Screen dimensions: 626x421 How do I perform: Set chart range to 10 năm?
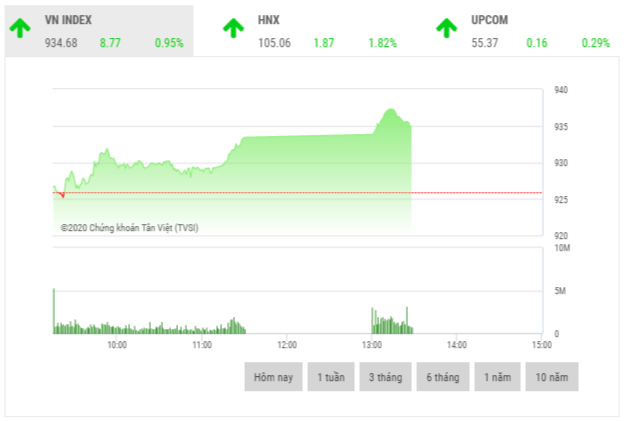click(x=550, y=377)
